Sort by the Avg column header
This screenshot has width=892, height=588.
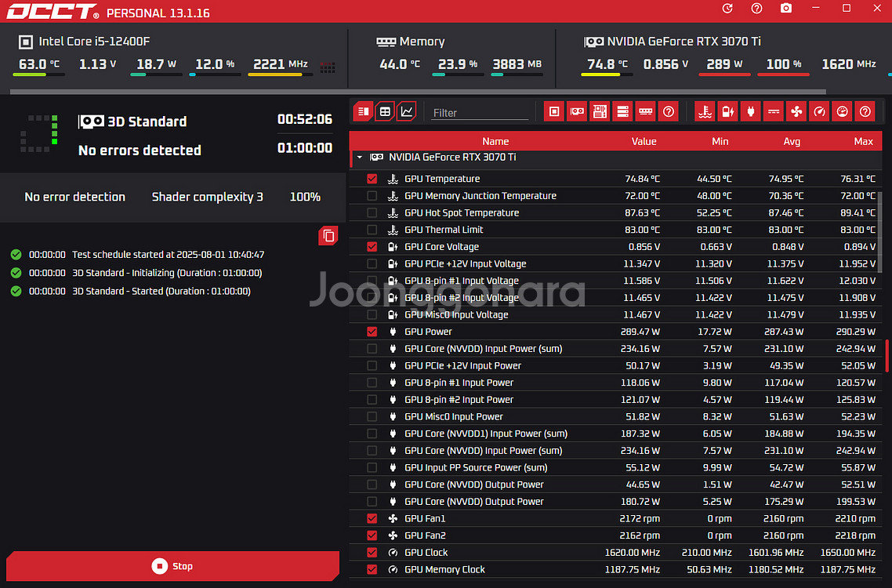[x=792, y=141]
